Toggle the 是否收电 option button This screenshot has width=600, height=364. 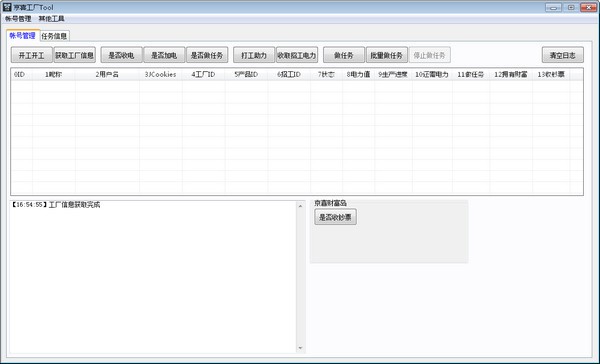pyautogui.click(x=121, y=55)
